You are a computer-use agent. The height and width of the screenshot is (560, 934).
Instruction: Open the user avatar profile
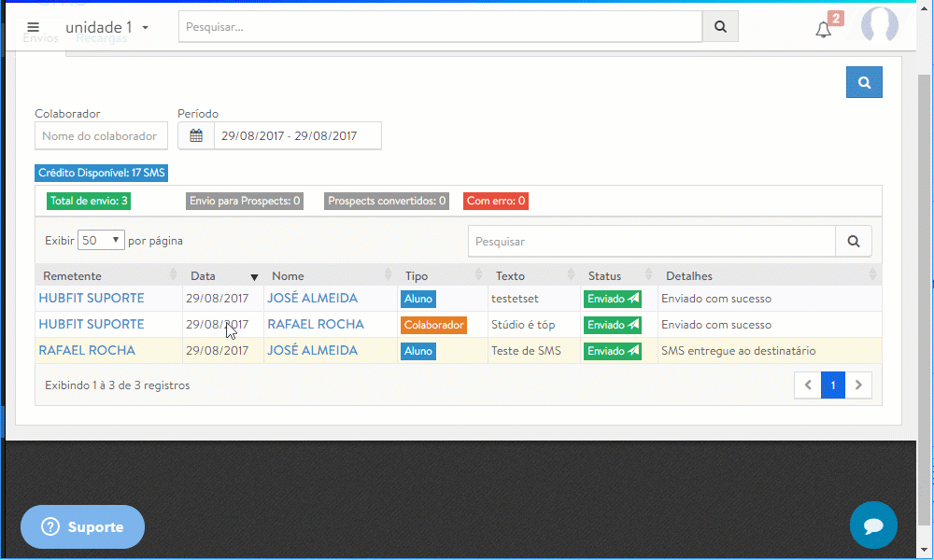[879, 27]
